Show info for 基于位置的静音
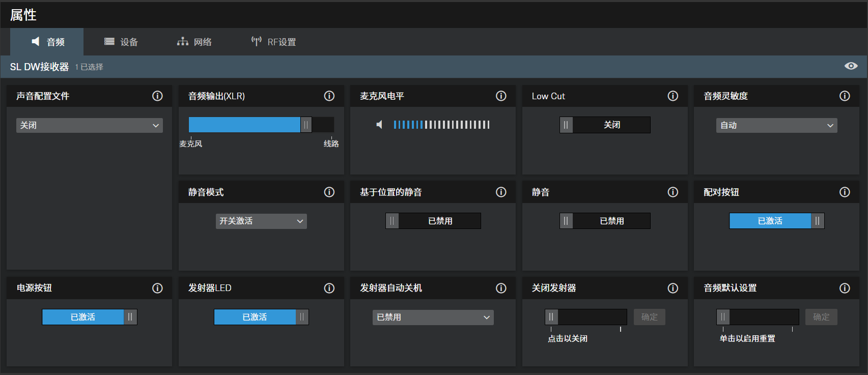The height and width of the screenshot is (375, 868). point(501,192)
